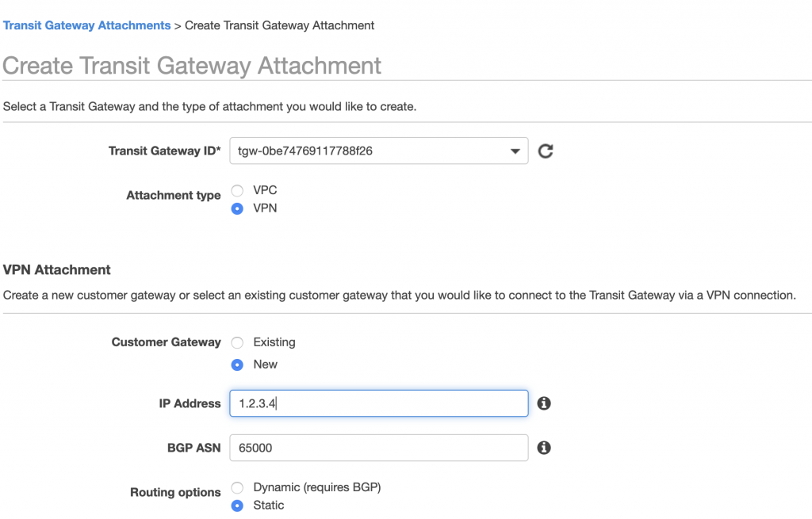Select the New customer gateway radio button
This screenshot has height=519, width=812.
click(x=237, y=364)
